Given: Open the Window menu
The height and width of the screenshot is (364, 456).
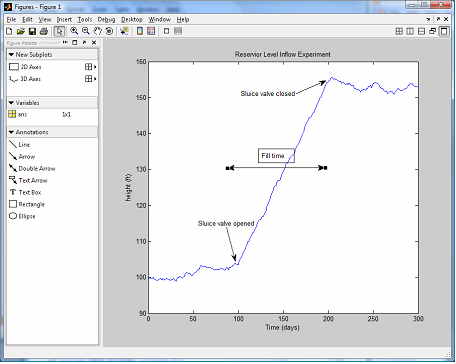Looking at the screenshot, I should (159, 20).
